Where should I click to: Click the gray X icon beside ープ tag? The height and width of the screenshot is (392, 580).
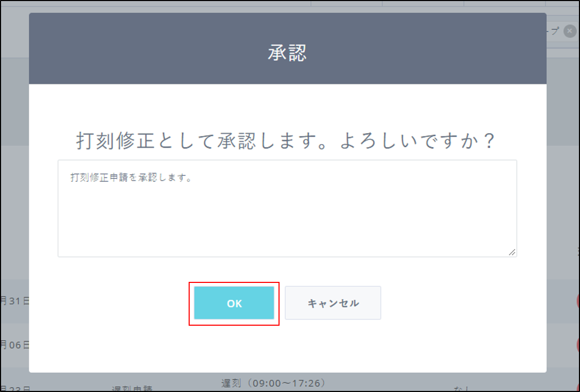click(x=570, y=31)
